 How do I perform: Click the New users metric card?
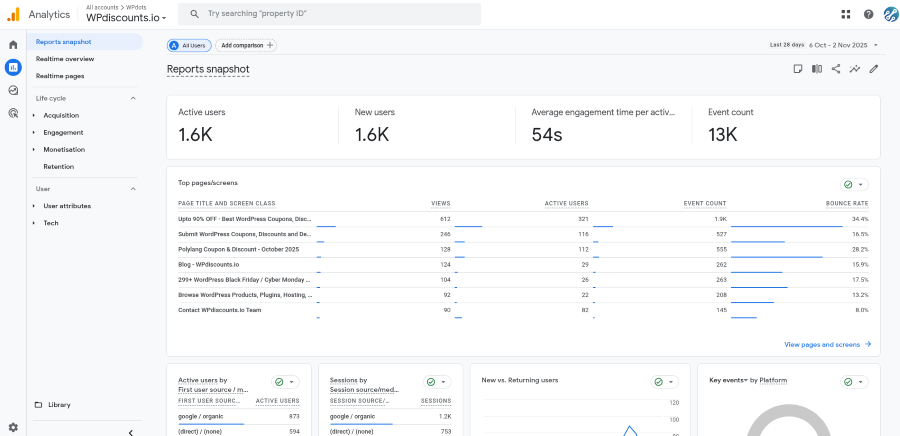pos(427,127)
